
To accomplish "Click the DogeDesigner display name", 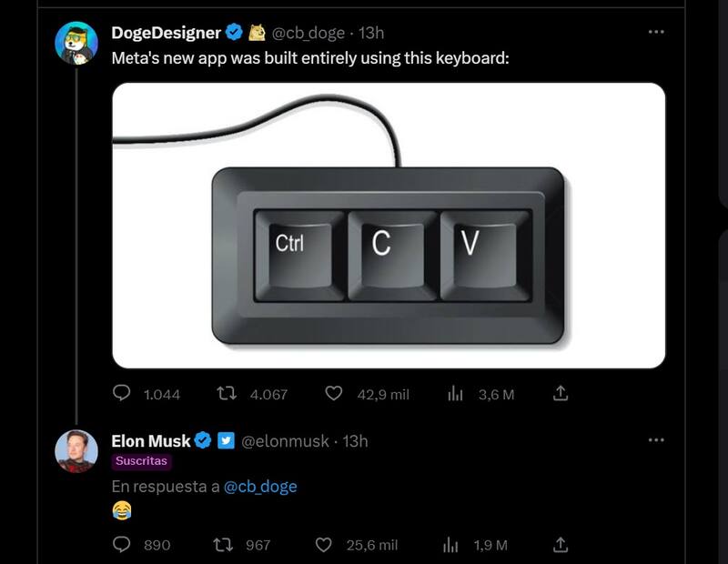I will click(166, 33).
